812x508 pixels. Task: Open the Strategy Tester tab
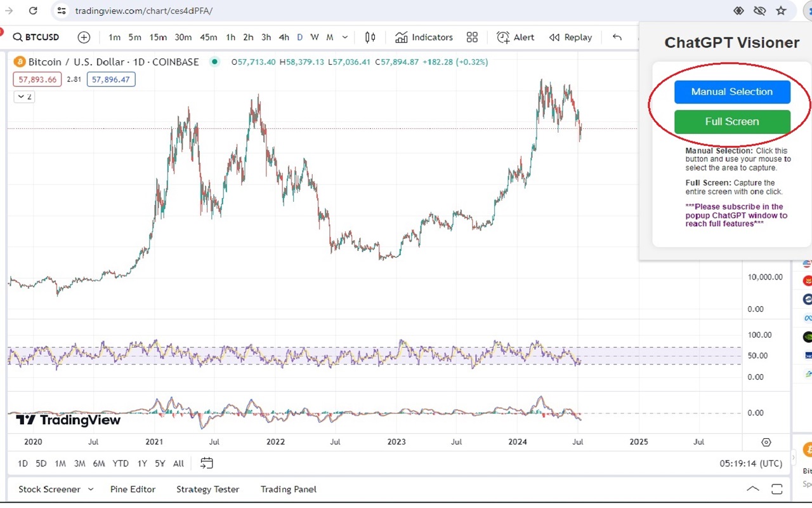click(x=207, y=489)
